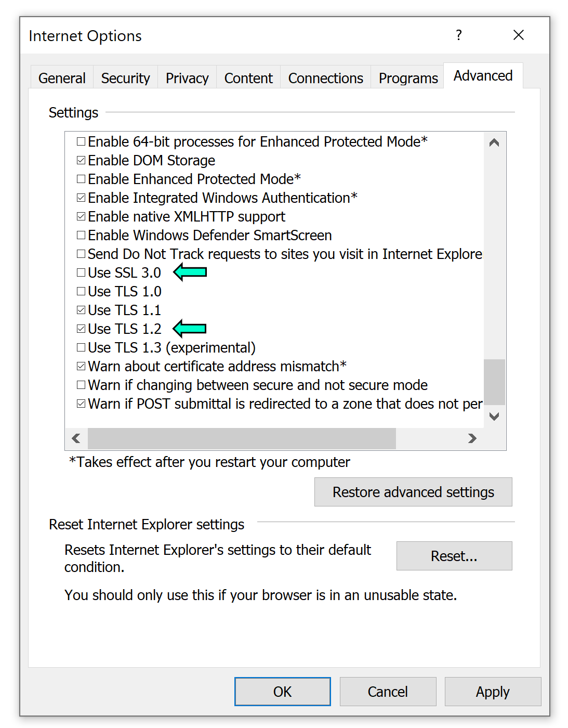
Task: Toggle Use TLS 1.0 checkbox
Action: [81, 291]
